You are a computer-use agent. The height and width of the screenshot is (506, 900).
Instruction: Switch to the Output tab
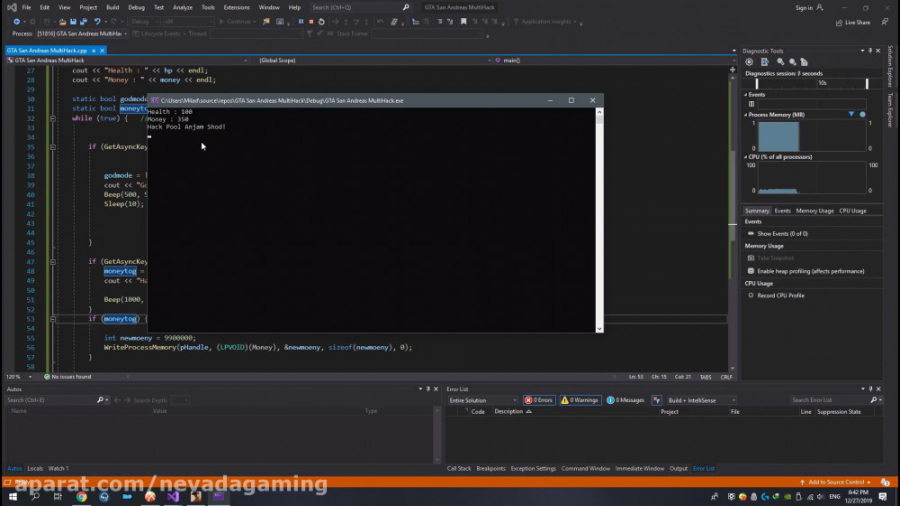coord(678,469)
